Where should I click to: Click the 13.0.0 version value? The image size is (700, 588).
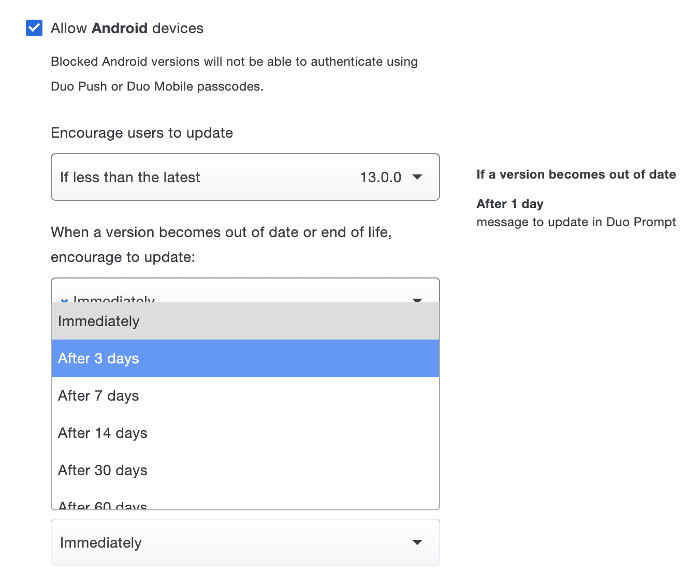381,177
